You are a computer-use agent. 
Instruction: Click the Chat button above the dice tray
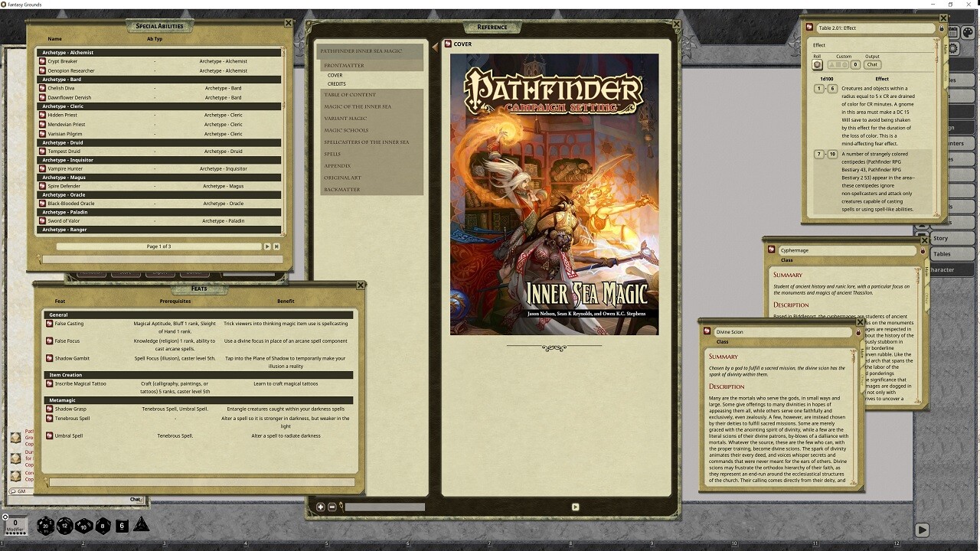[135, 498]
